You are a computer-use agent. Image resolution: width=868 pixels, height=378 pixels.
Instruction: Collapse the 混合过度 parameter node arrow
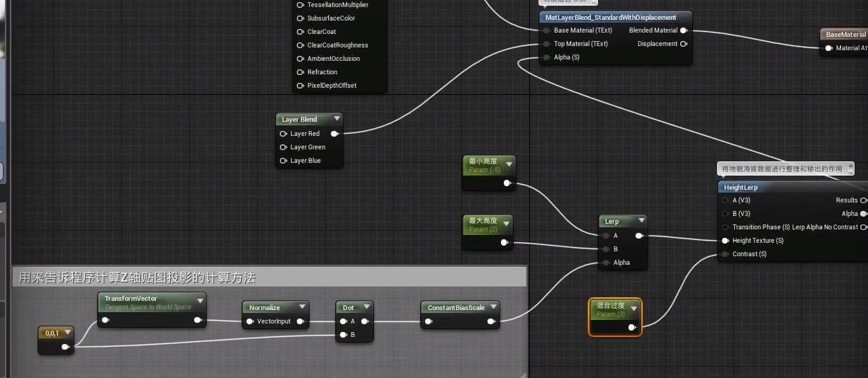(x=633, y=308)
